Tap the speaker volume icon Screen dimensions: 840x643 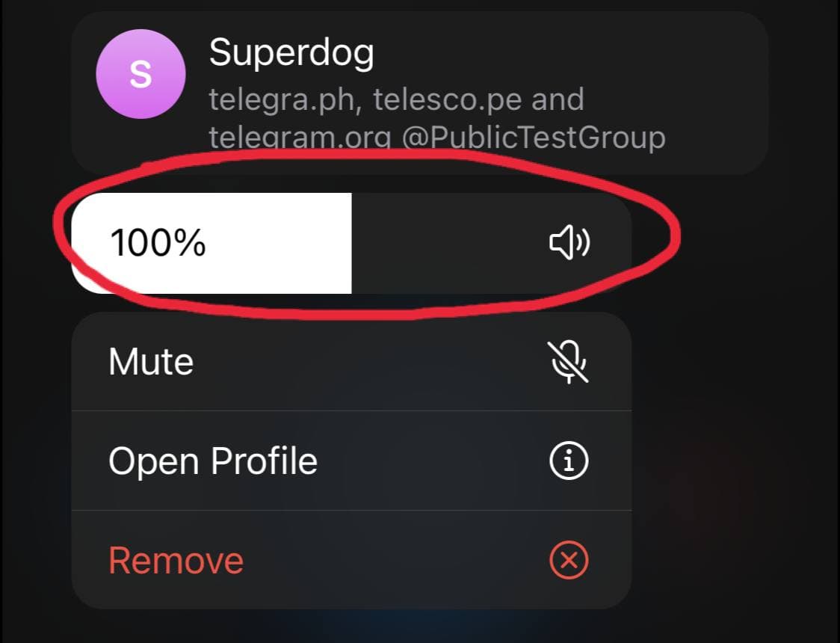[569, 243]
